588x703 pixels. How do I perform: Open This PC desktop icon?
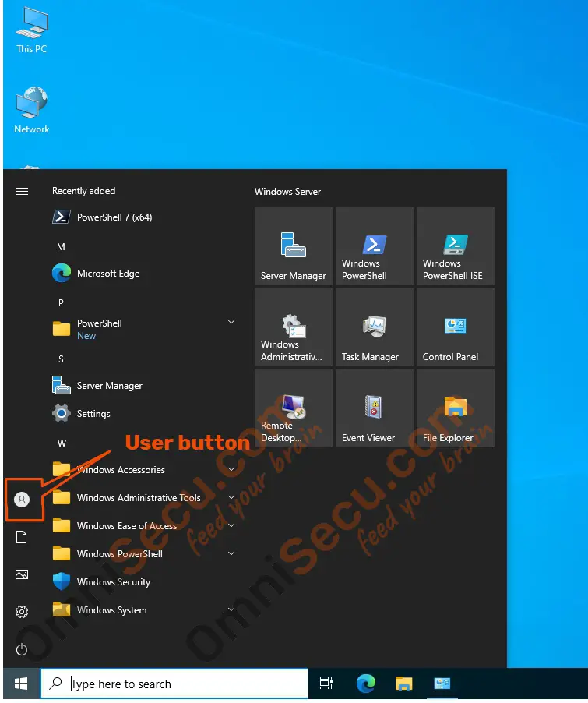point(31,30)
